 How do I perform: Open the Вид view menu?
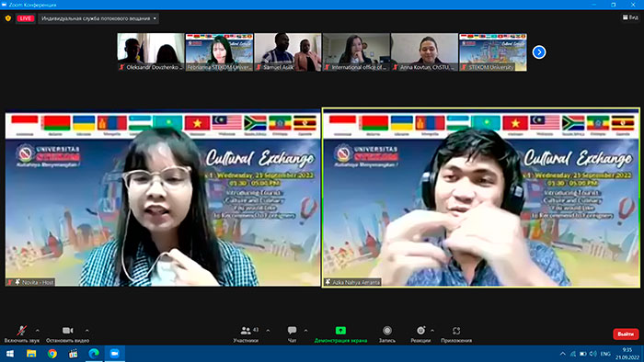630,17
